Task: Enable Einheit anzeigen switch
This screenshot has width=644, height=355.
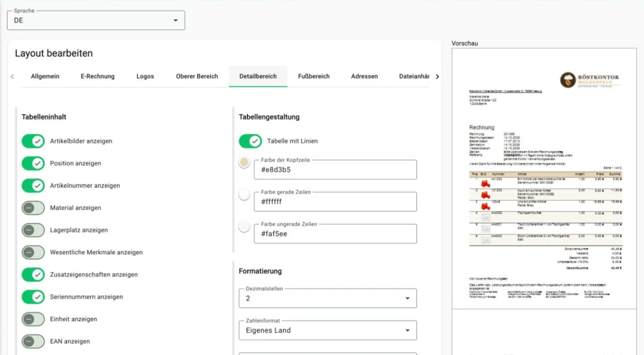Action: (x=33, y=319)
